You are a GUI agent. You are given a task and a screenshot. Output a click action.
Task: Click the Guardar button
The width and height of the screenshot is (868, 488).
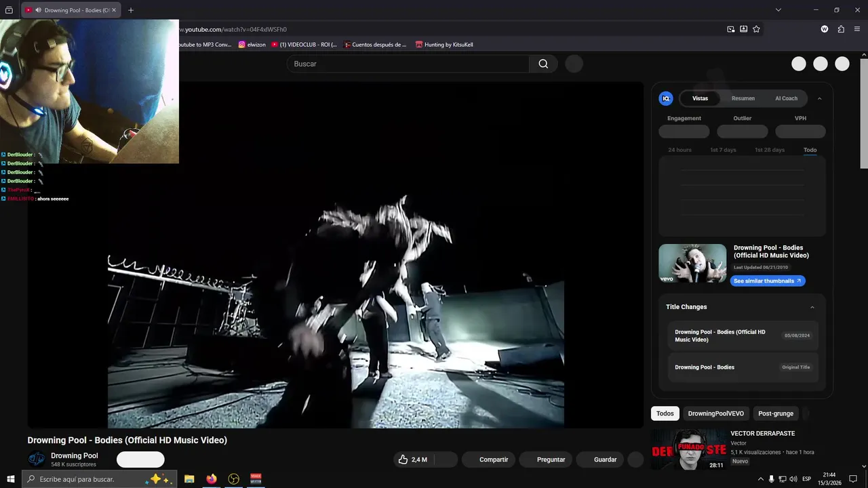[601, 460]
